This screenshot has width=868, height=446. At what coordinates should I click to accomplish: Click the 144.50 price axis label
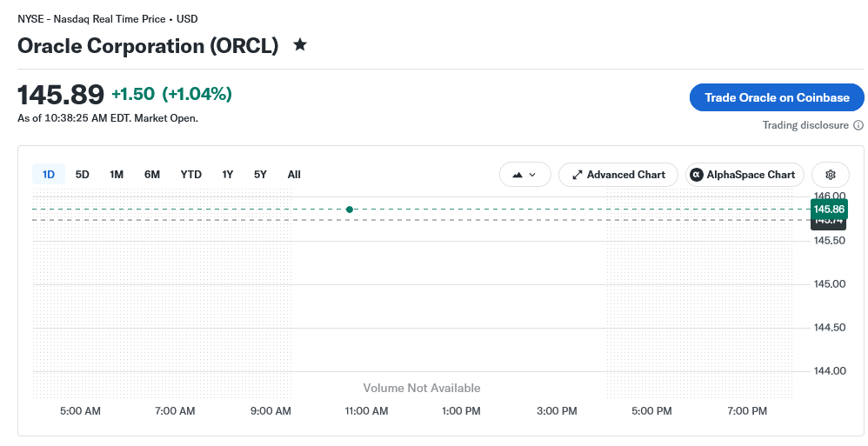pyautogui.click(x=829, y=328)
